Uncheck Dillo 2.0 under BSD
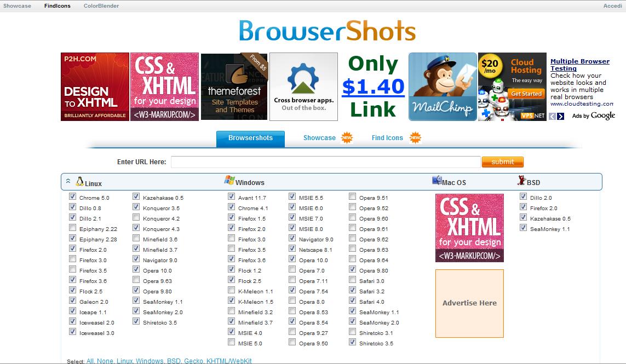 pos(524,197)
